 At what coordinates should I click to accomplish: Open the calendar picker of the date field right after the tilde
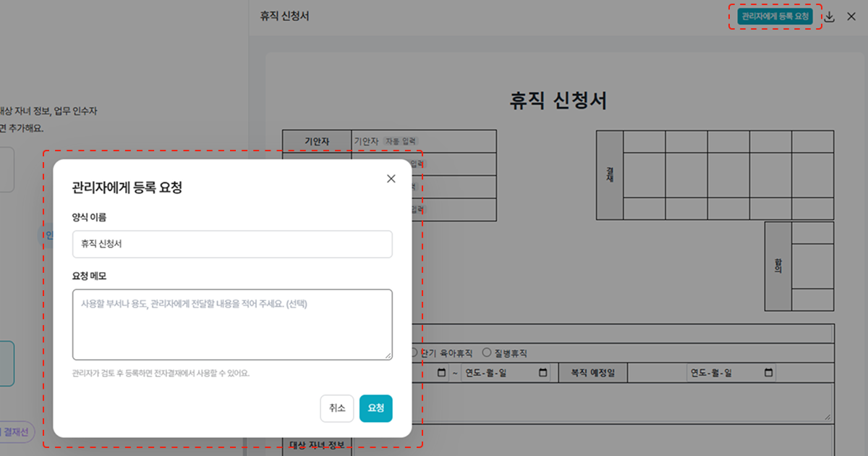(543, 373)
